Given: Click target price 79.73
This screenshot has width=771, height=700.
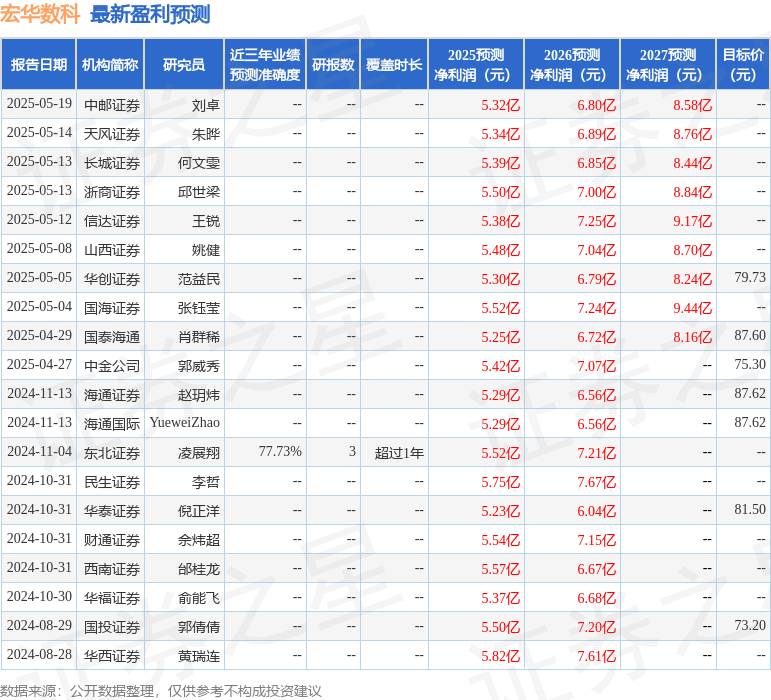Looking at the screenshot, I should pos(750,278).
